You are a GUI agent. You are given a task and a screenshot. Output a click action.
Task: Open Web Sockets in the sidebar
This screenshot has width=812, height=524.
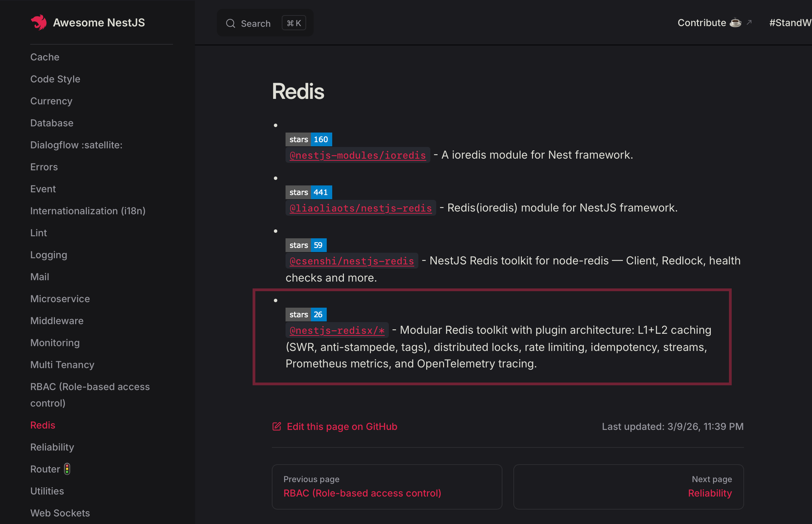(x=60, y=513)
